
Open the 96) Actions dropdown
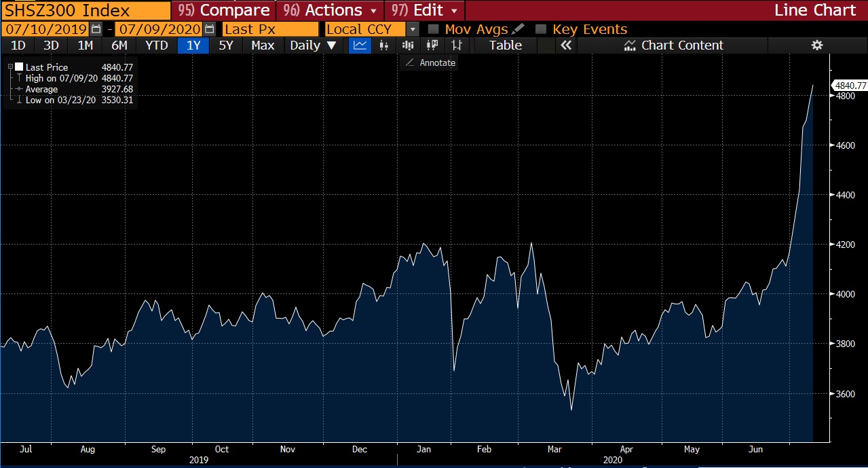(x=331, y=10)
